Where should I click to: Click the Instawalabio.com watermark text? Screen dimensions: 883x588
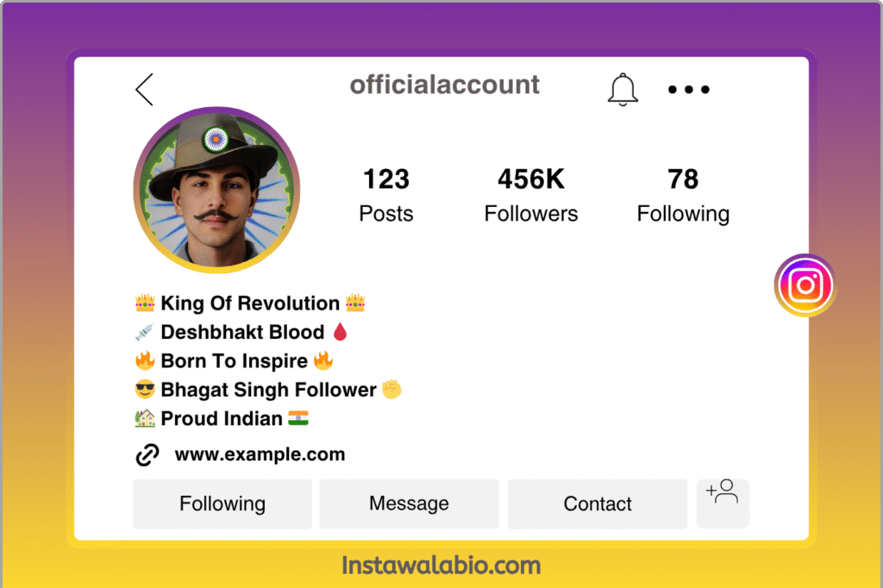tap(441, 566)
